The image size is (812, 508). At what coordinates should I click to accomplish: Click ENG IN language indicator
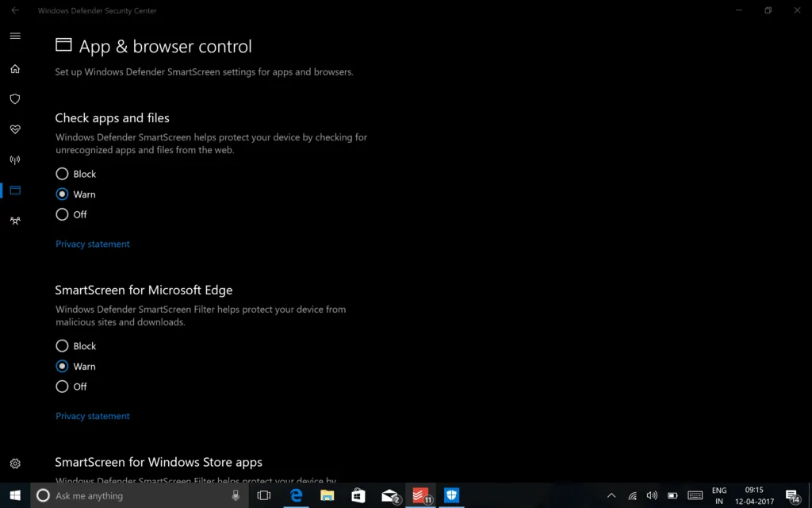[x=719, y=495]
